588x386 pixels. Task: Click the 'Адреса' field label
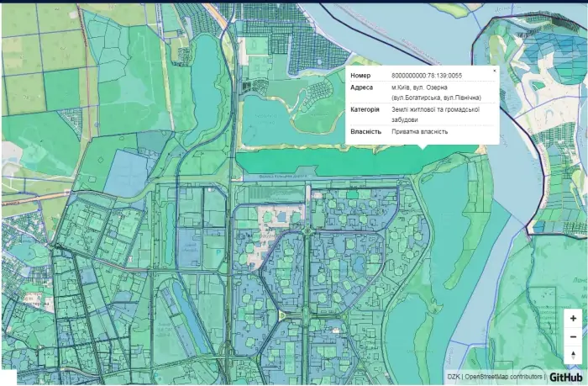point(361,87)
